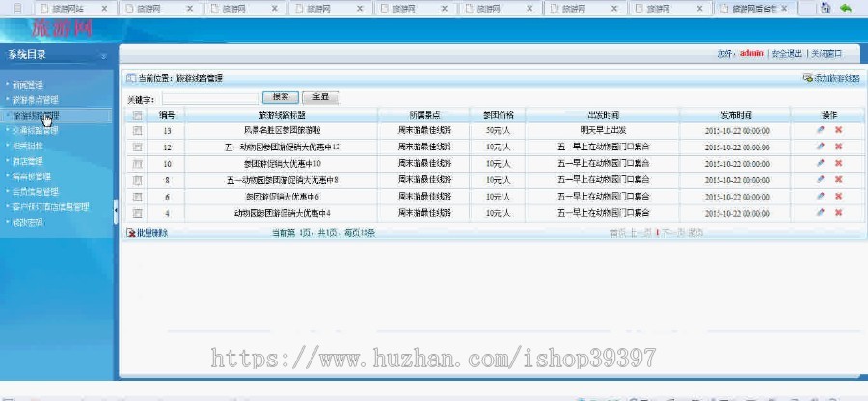Collapse the sidebar using the splitter arrow
Image resolution: width=868 pixels, height=401 pixels.
pos(116,211)
